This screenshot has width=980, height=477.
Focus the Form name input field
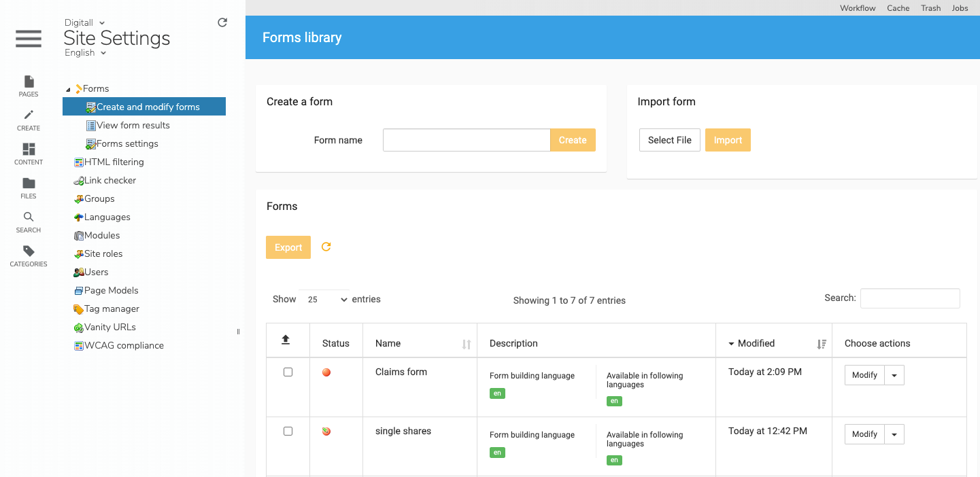466,140
